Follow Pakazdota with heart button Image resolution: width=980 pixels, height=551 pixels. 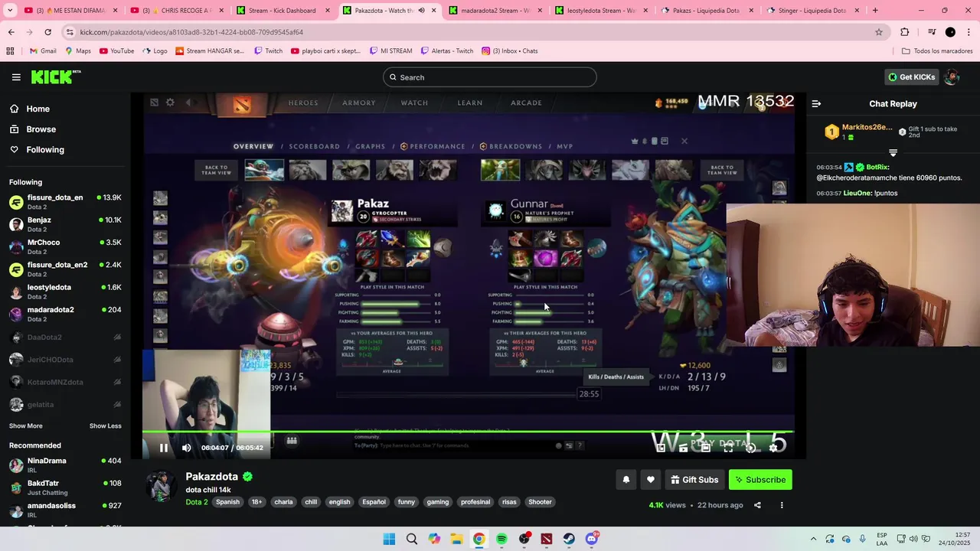pos(651,480)
